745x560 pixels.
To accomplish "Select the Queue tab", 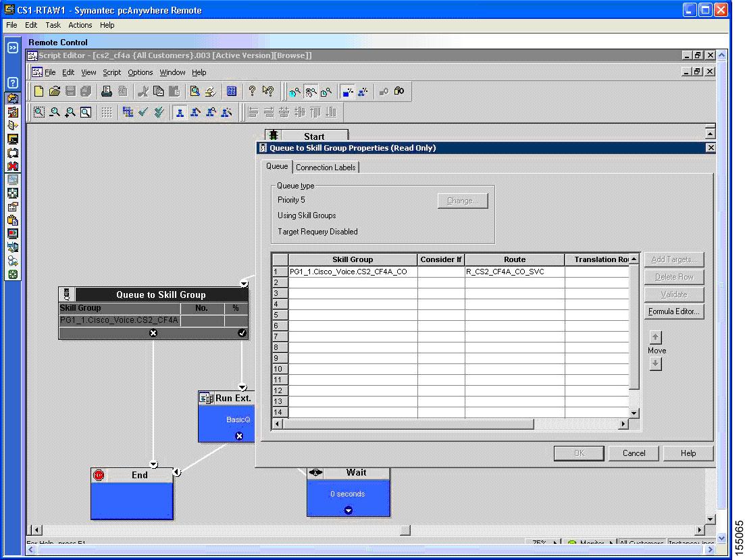I will click(276, 166).
